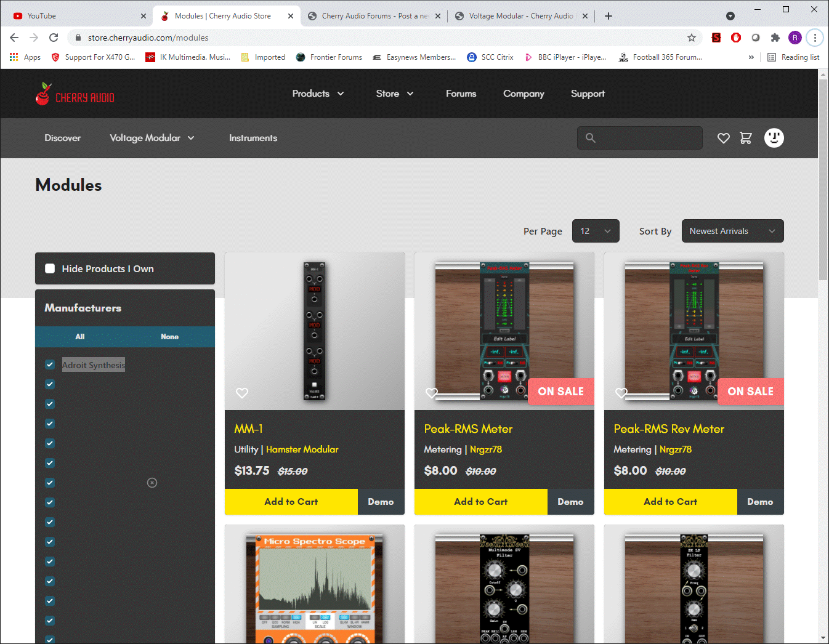Click the red S extension icon
The width and height of the screenshot is (829, 644).
coord(716,38)
